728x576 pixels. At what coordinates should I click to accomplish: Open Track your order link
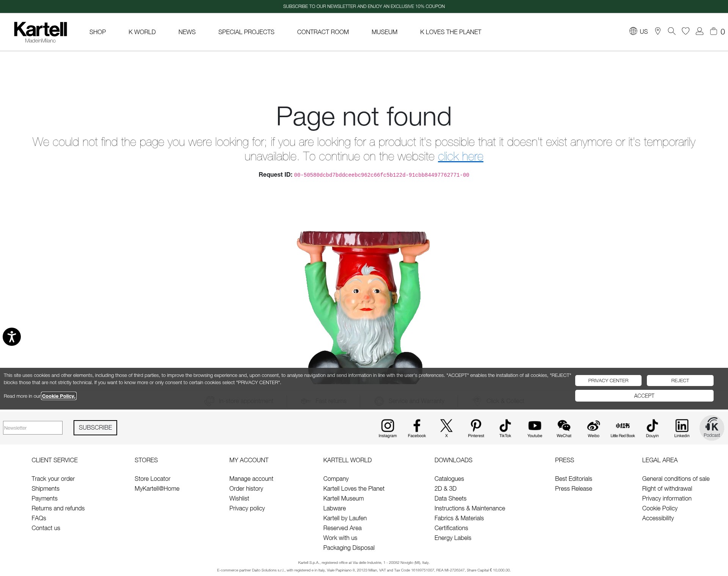point(53,479)
